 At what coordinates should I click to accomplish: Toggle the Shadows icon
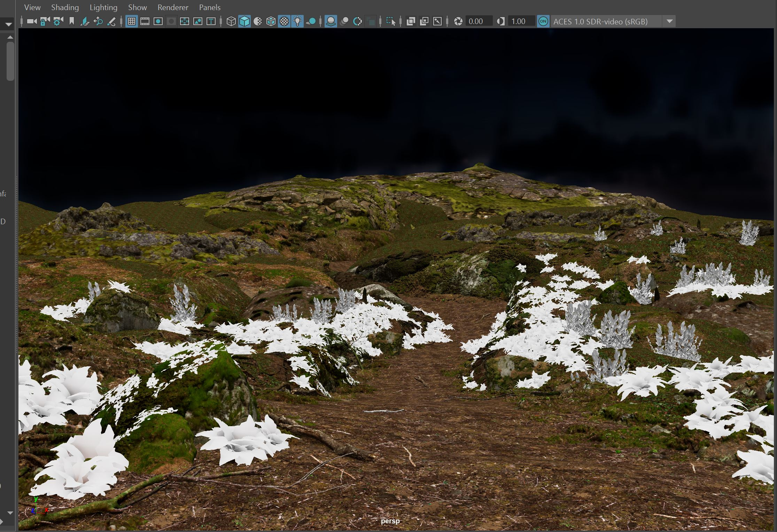click(311, 22)
